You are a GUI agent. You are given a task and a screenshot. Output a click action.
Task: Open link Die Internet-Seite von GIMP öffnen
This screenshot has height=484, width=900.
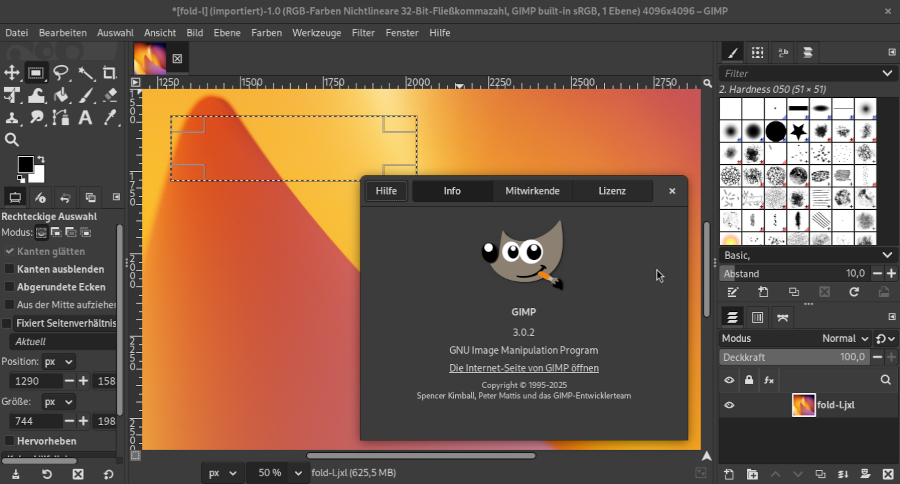(523, 368)
